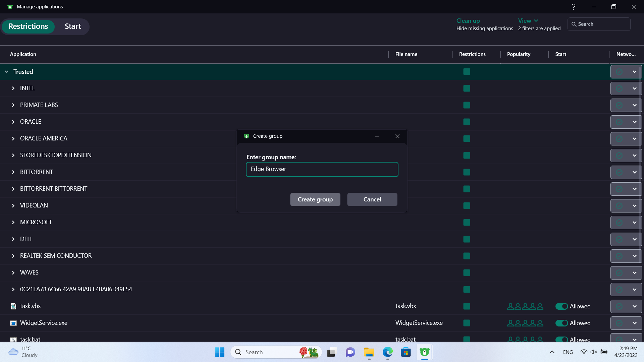644x362 pixels.
Task: Click the Create group button
Action: click(x=315, y=199)
